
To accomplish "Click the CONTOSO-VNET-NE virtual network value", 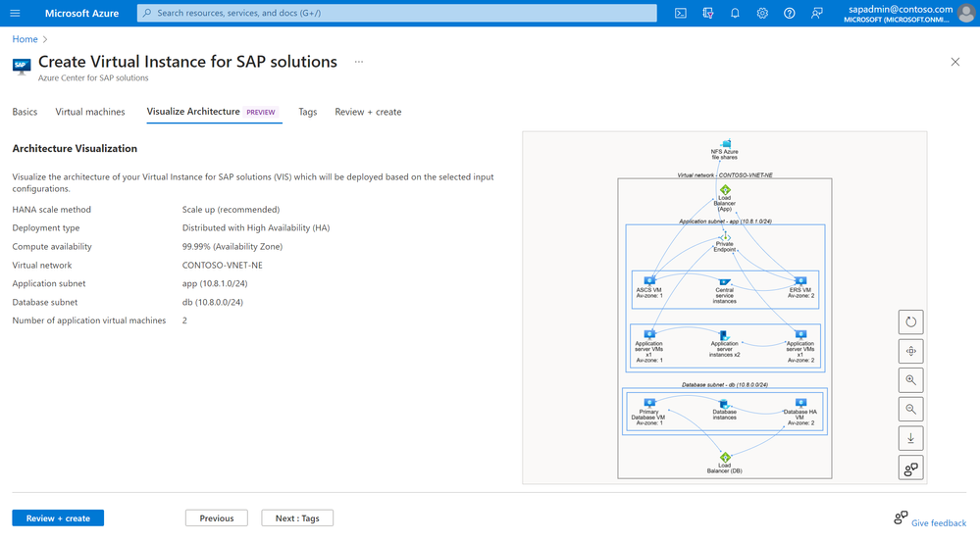I will click(223, 265).
